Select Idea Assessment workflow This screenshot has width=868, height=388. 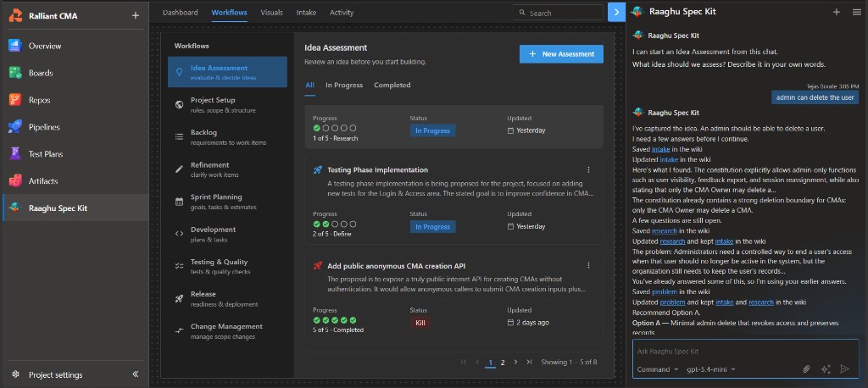coord(227,72)
